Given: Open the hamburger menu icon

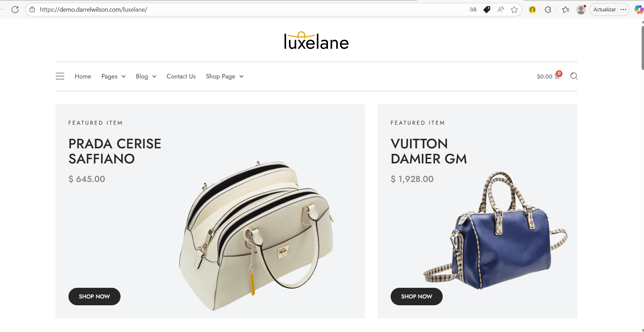Looking at the screenshot, I should [x=60, y=76].
